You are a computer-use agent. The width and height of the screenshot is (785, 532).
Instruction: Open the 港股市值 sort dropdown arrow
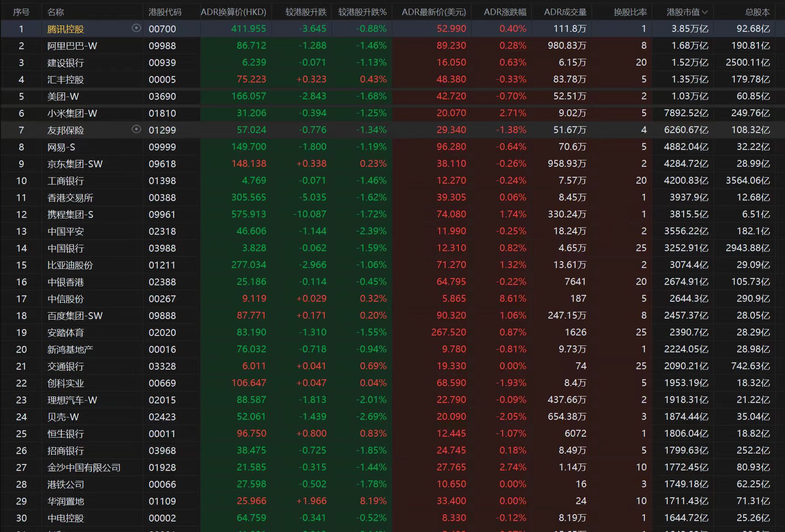tap(705, 12)
